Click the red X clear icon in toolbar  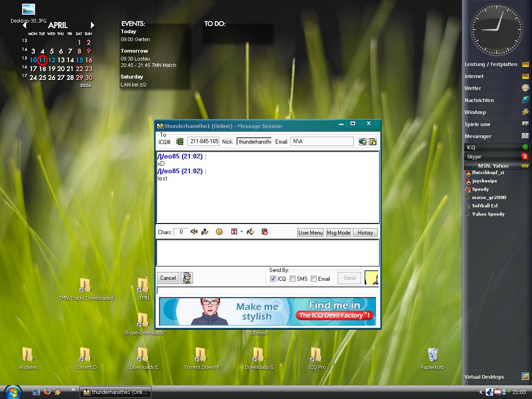click(x=265, y=232)
